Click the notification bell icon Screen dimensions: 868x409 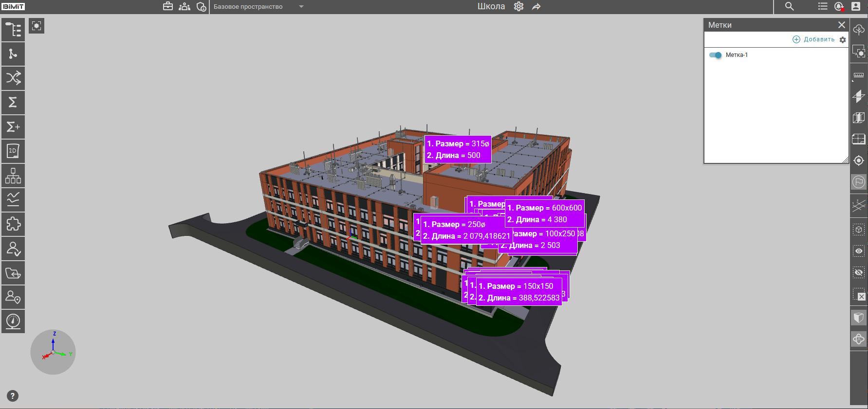(x=839, y=6)
